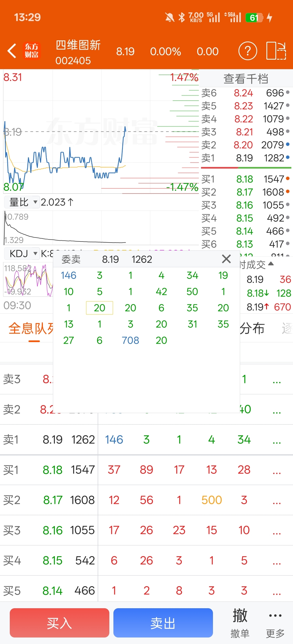The width and height of the screenshot is (293, 644).
Task: Tap the 8.18 128 trade record
Action: tap(269, 293)
